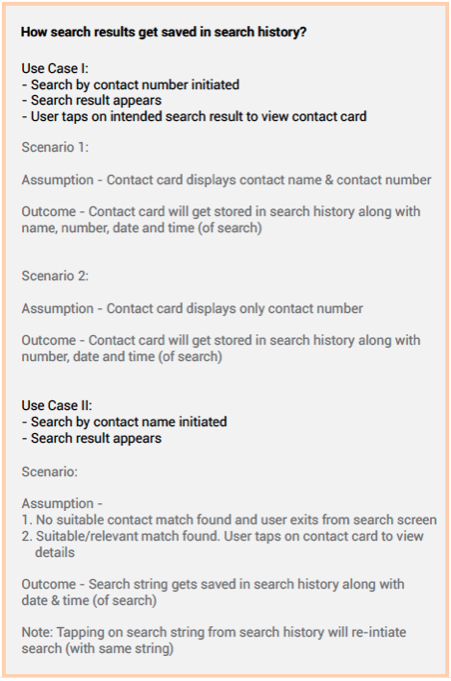This screenshot has height=681, width=451.
Task: Select 'name, number, date and time' line
Action: 142,228
